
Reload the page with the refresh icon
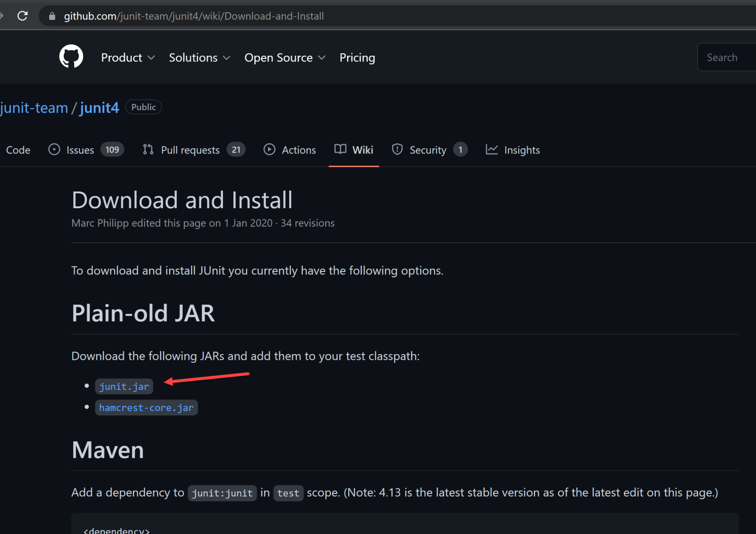pos(22,16)
